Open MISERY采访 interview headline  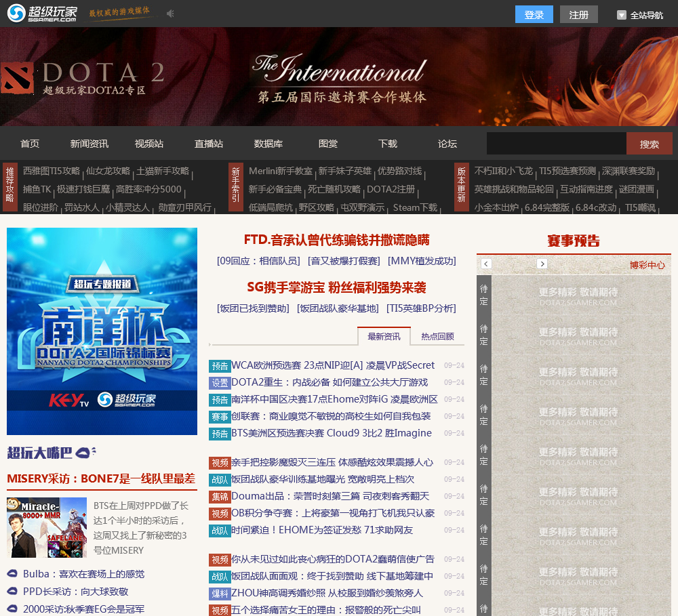pyautogui.click(x=101, y=478)
